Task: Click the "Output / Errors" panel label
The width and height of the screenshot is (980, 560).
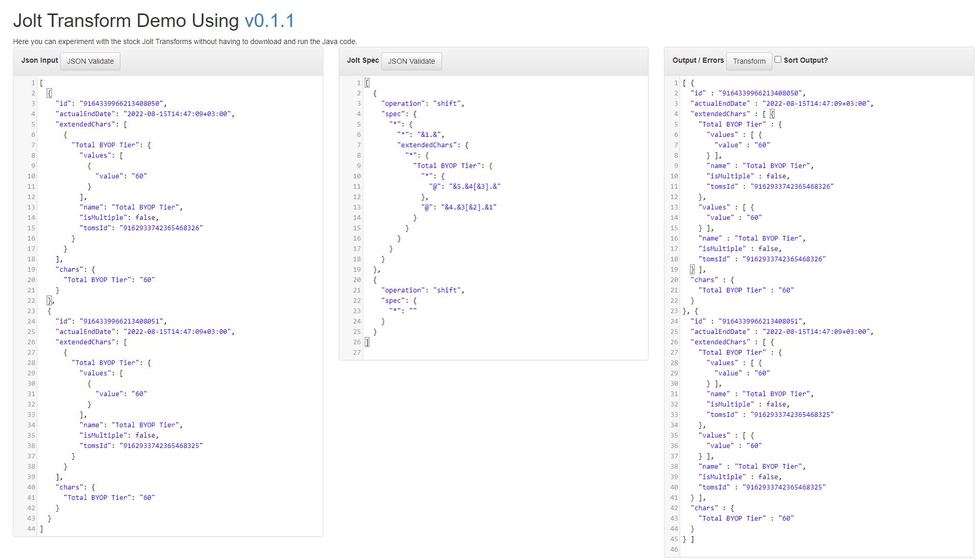Action: point(698,60)
